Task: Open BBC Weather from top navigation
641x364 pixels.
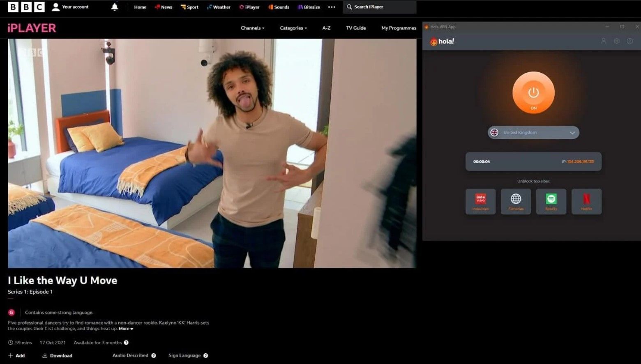Action: [x=219, y=7]
